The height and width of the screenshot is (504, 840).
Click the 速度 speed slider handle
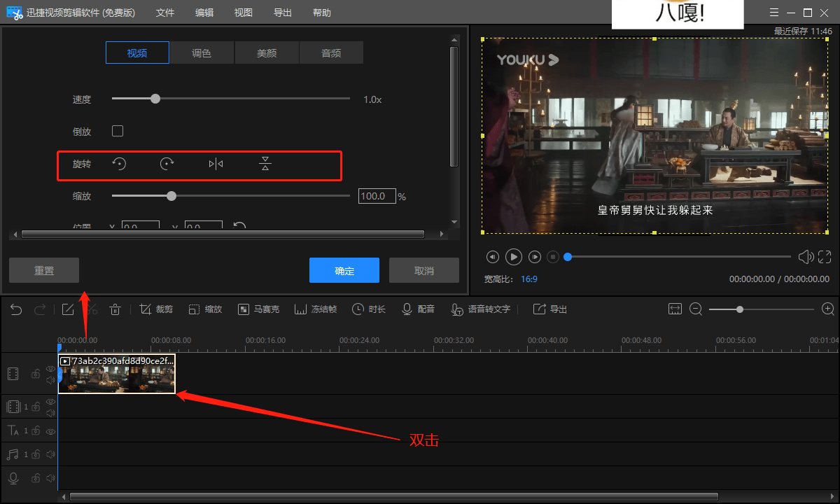(155, 99)
